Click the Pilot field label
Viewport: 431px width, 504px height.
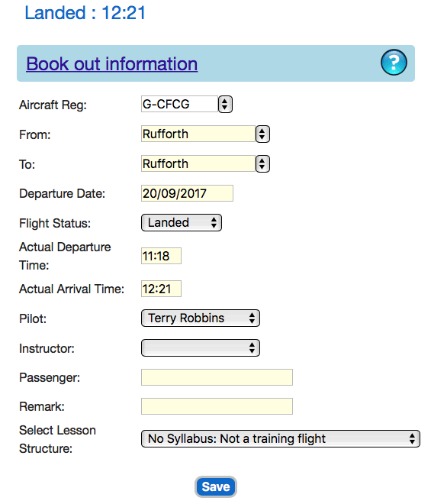tap(33, 318)
